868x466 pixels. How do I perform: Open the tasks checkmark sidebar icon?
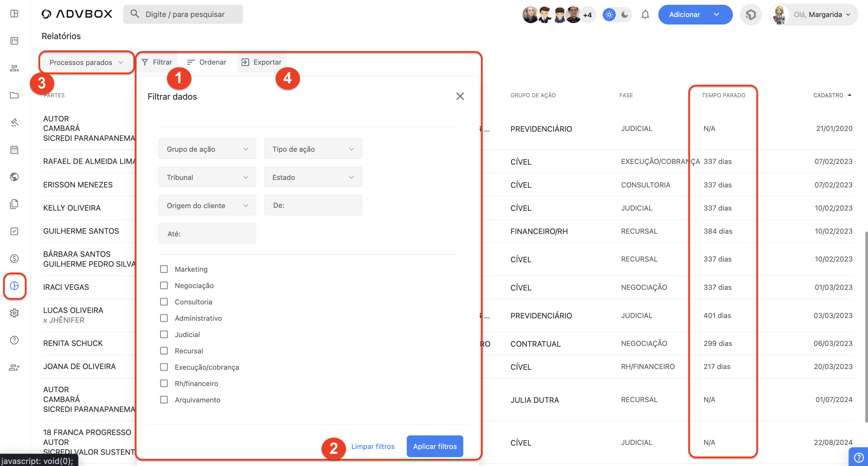[14, 231]
